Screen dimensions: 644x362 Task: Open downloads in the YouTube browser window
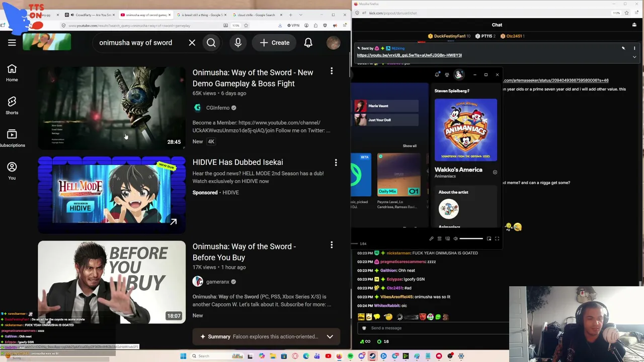[x=280, y=26]
